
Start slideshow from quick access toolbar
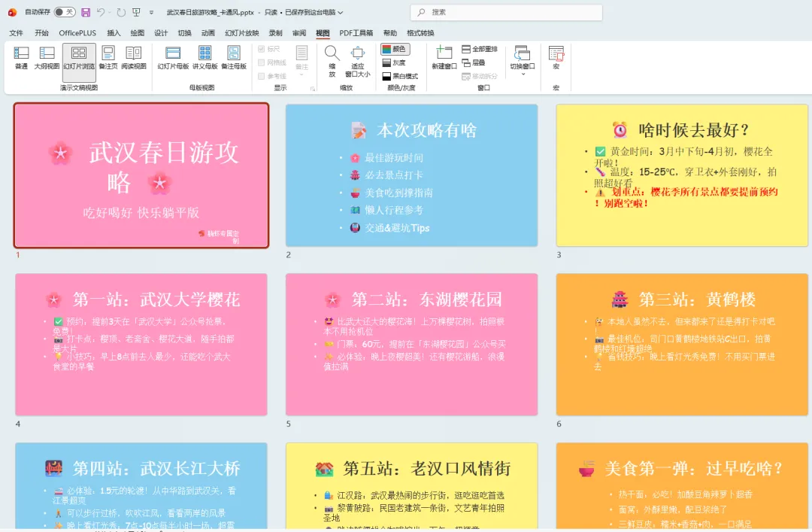(x=136, y=12)
